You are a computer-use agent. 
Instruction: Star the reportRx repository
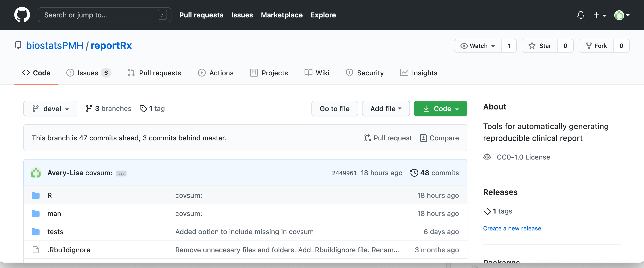pyautogui.click(x=540, y=46)
